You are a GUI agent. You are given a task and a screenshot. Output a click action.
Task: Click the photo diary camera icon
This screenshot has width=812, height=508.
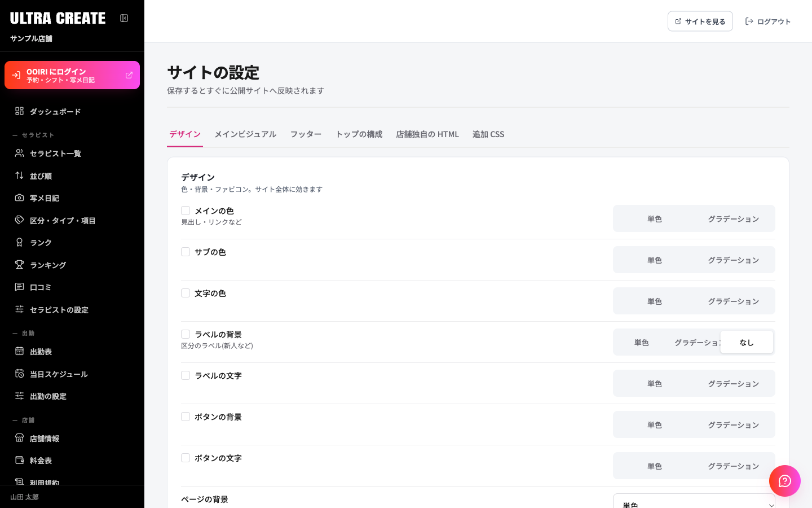(19, 198)
